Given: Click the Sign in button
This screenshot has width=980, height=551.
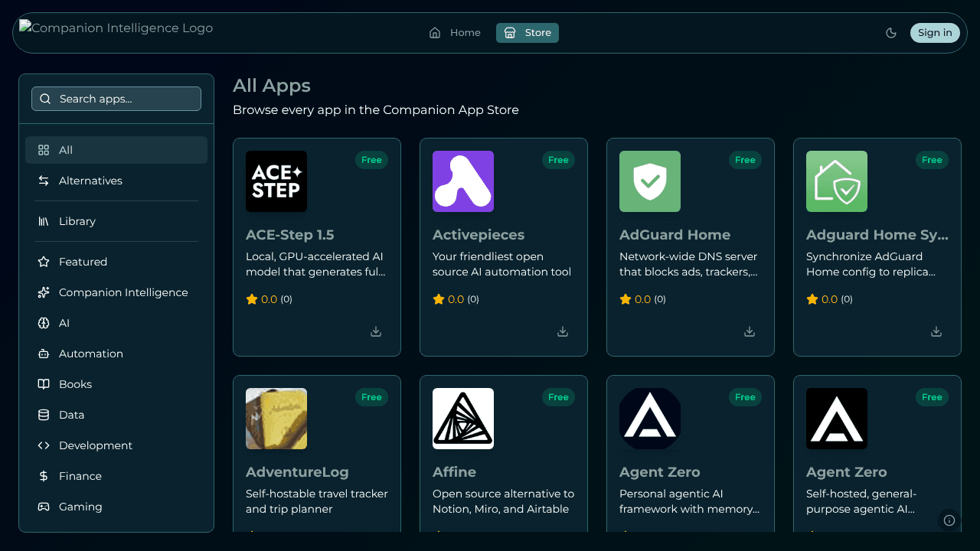Looking at the screenshot, I should pos(935,33).
